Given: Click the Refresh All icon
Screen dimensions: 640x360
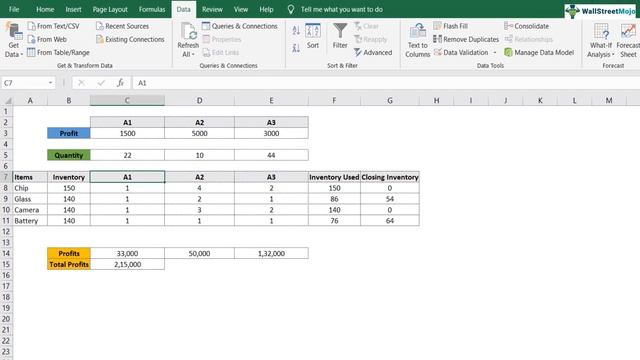Looking at the screenshot, I should point(188,31).
